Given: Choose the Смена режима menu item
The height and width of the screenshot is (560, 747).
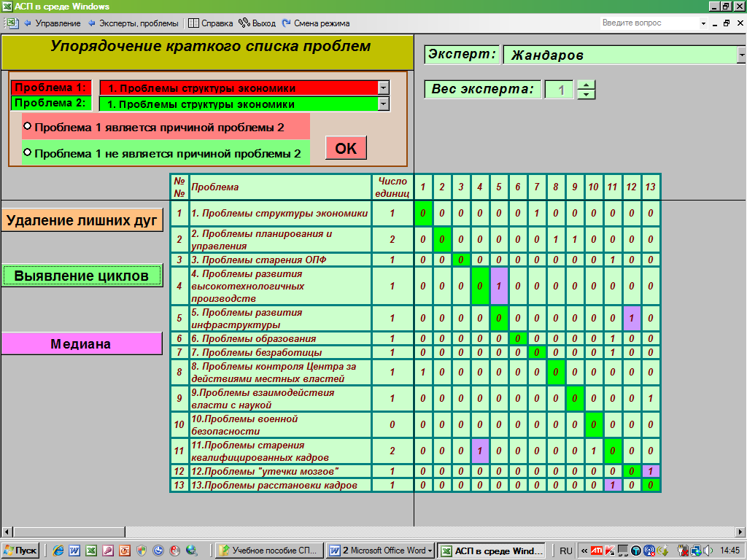Looking at the screenshot, I should [322, 23].
